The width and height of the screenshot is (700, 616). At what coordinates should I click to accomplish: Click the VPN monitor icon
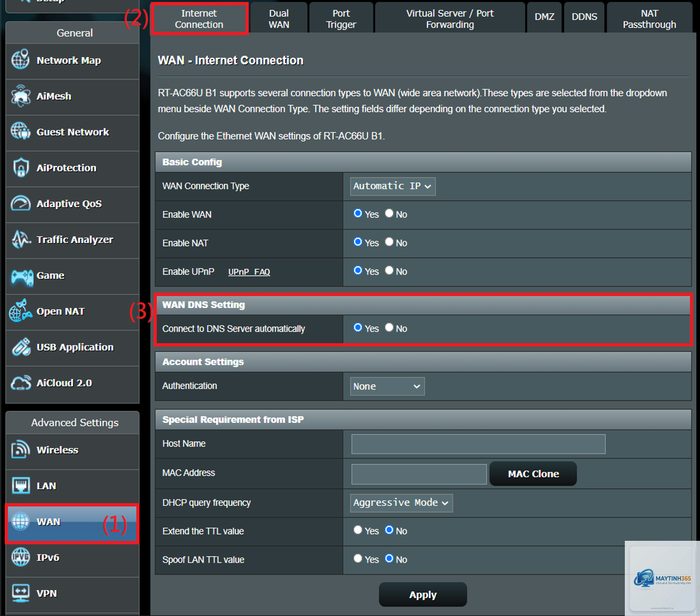coord(20,593)
